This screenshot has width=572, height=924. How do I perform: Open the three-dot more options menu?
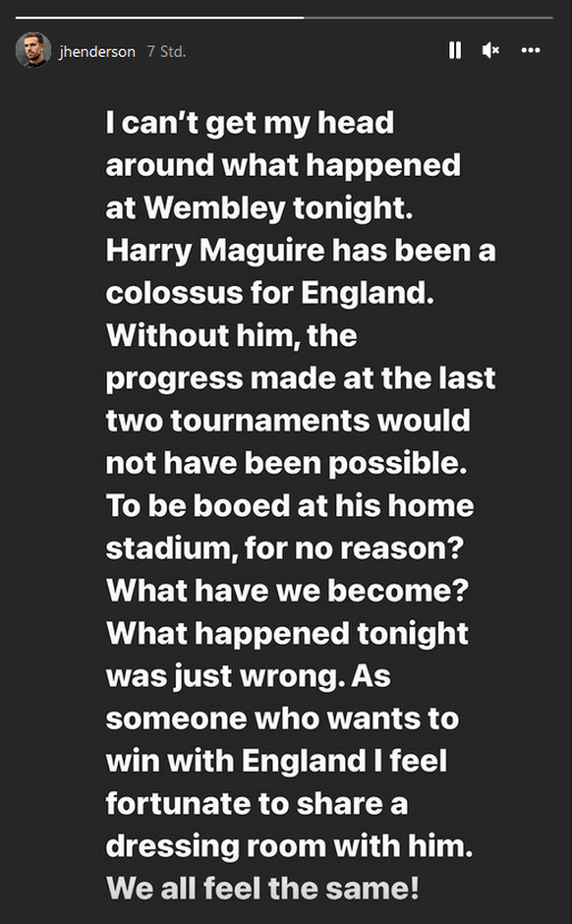tap(531, 51)
